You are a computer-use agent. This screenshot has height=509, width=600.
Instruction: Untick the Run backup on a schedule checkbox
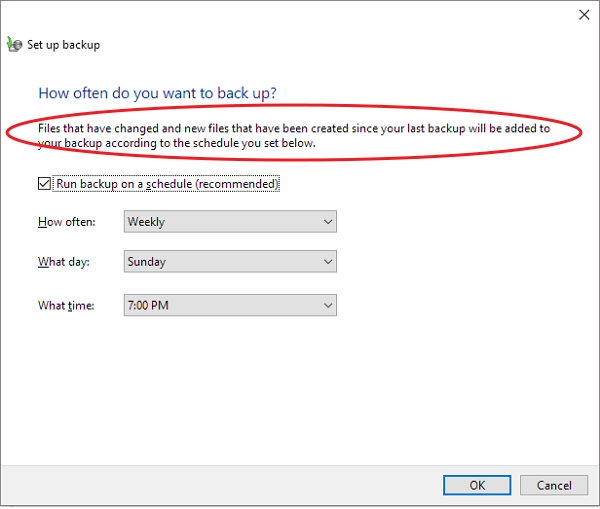(x=44, y=184)
